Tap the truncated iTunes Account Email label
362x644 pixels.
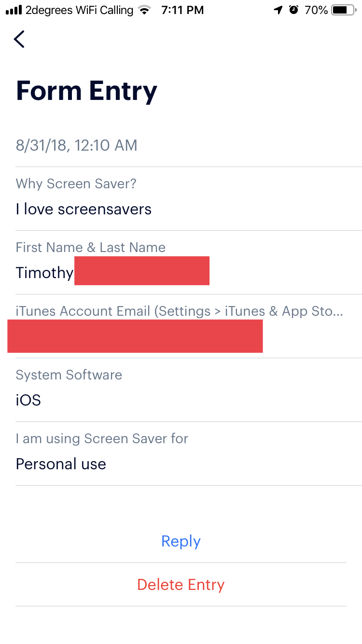(x=180, y=311)
